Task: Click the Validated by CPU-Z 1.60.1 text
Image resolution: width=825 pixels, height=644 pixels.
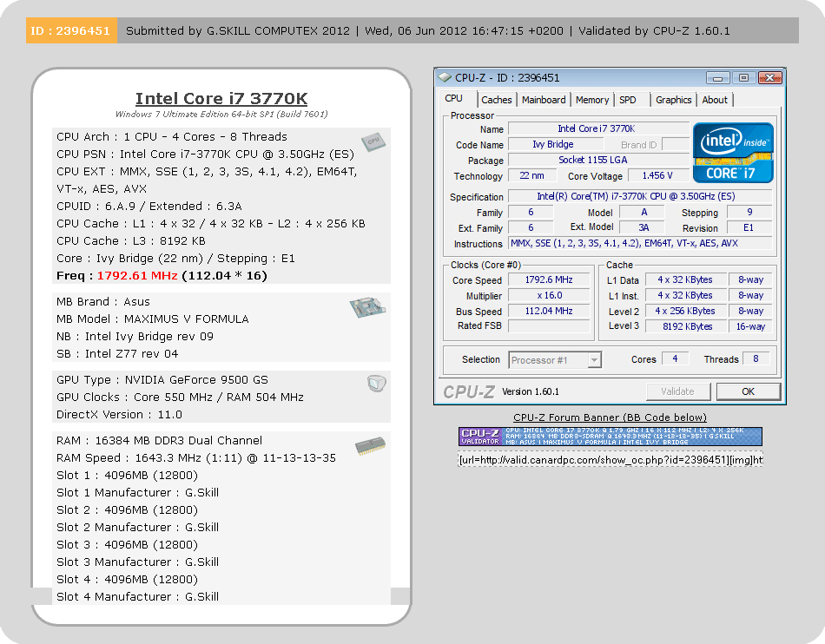Action: coord(654,31)
